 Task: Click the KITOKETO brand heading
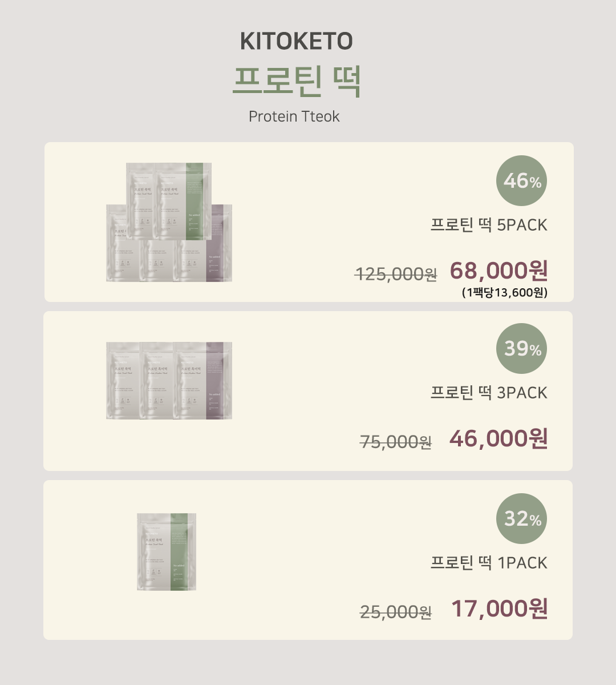297,41
